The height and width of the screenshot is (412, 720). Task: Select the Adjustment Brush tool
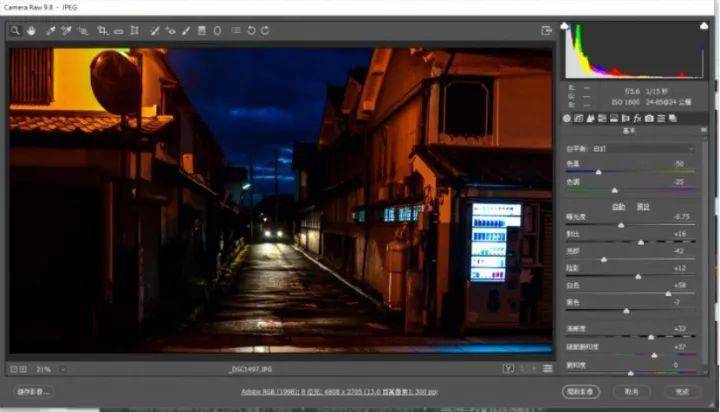tap(186, 31)
